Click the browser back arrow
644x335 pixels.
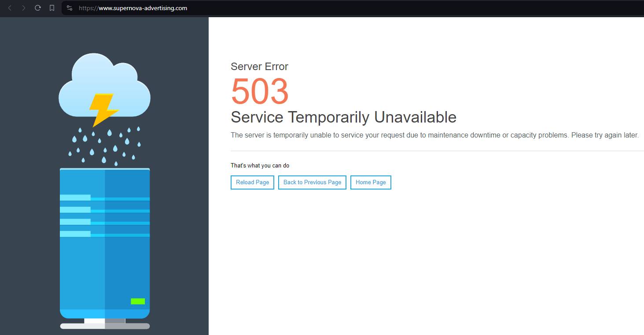point(10,8)
